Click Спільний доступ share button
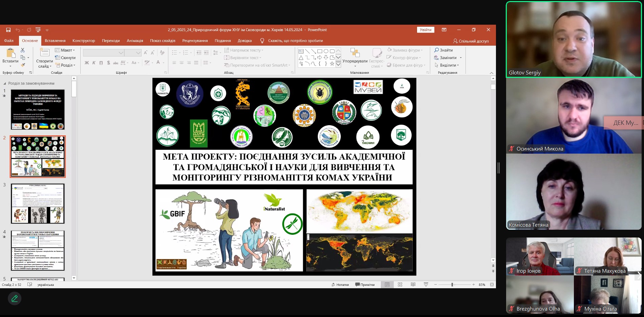Viewport: 644px width, 317px height. pyautogui.click(x=471, y=41)
